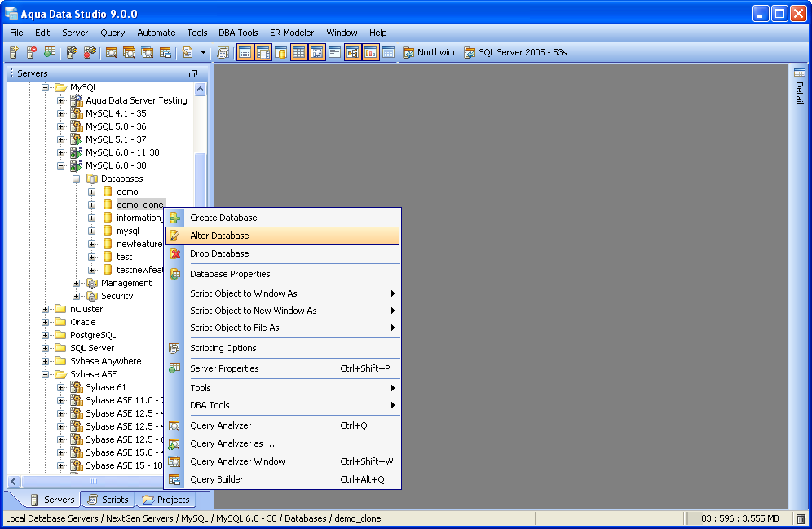Expand the Management node
Viewport: 812px width, 529px height.
point(76,283)
